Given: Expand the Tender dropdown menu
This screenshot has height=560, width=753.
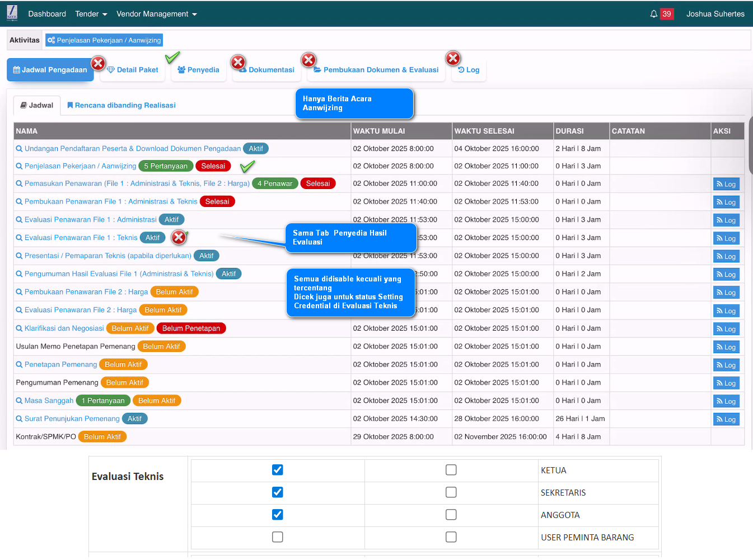Looking at the screenshot, I should click(x=91, y=14).
